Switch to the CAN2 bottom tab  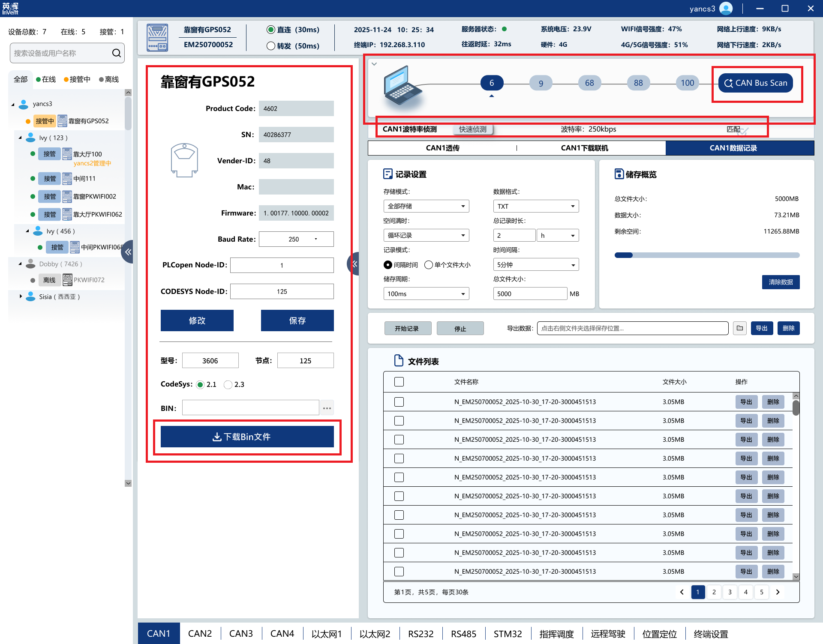(x=200, y=633)
